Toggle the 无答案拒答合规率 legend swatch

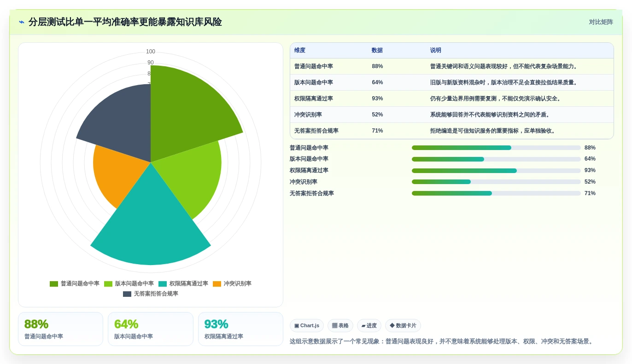pos(127,294)
